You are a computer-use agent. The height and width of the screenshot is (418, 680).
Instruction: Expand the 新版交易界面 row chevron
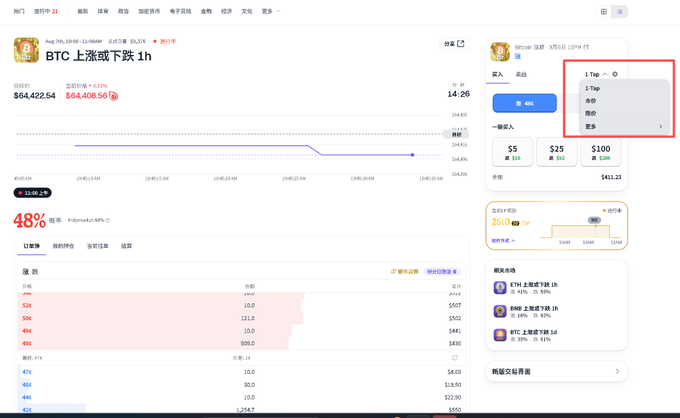617,372
